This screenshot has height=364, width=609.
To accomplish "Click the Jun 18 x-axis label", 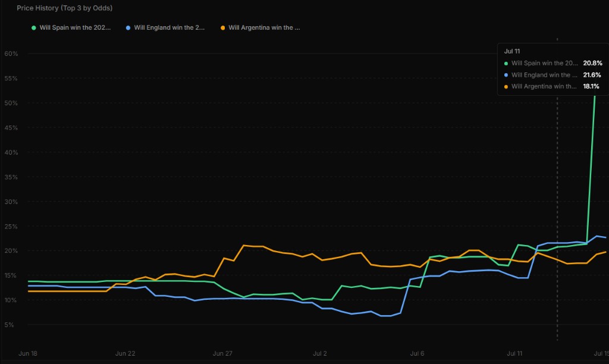I will pyautogui.click(x=28, y=353).
